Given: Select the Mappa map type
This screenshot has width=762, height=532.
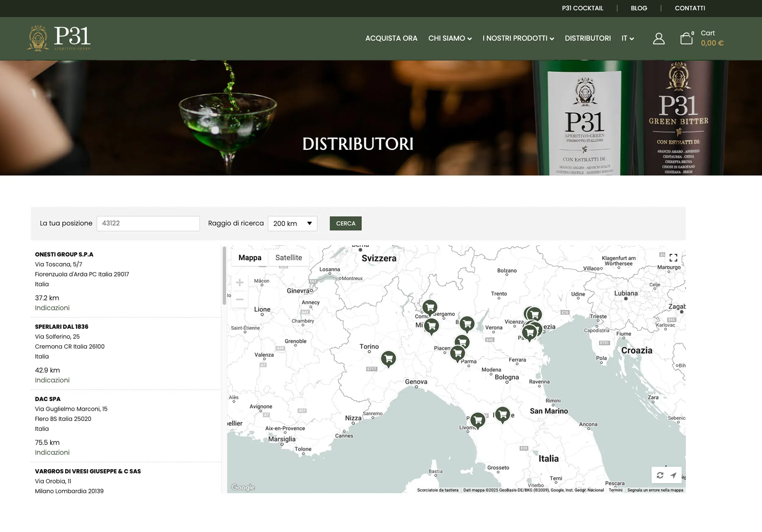Looking at the screenshot, I should pos(250,258).
